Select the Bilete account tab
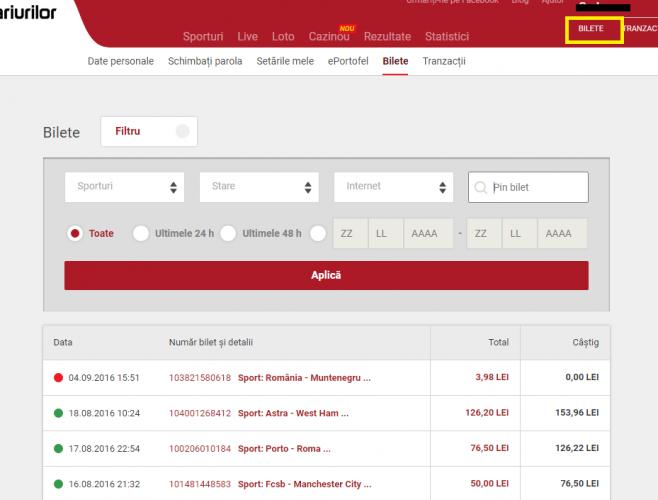 [x=395, y=61]
